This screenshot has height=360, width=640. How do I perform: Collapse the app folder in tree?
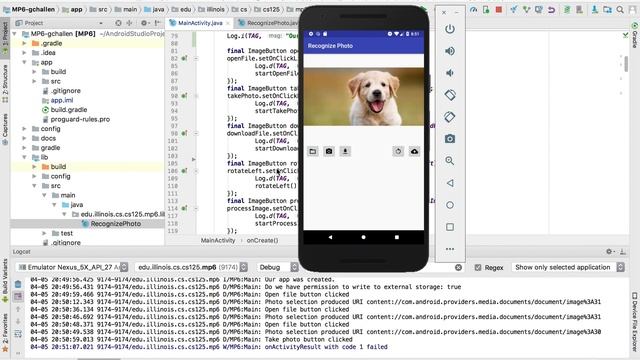pyautogui.click(x=24, y=62)
